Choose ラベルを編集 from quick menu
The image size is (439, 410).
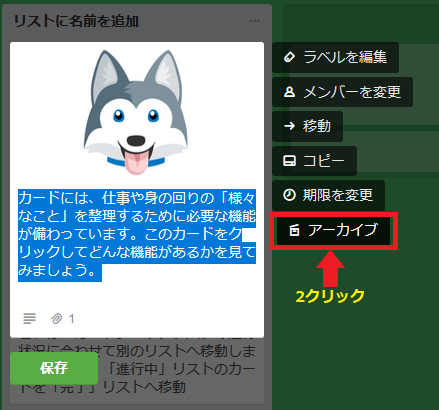pyautogui.click(x=335, y=57)
